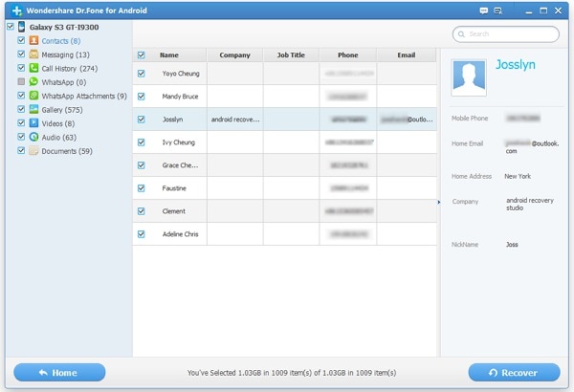Open Call History (274) category

coord(70,69)
